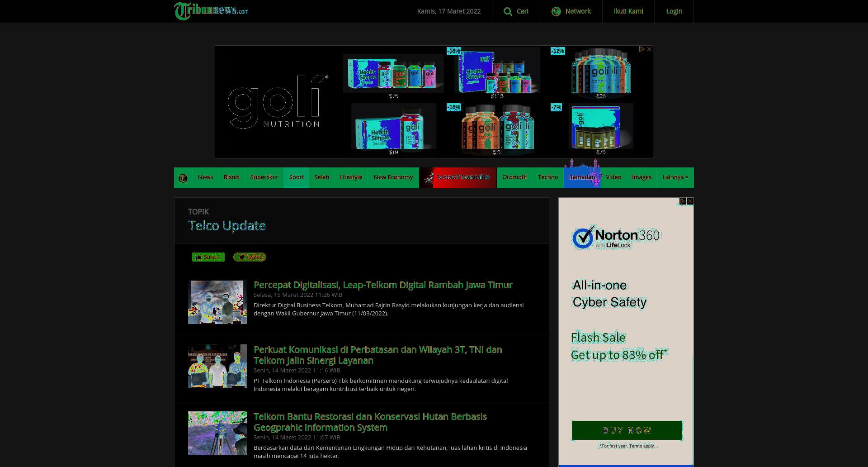
Task: Click the Flash Sale 83% off text
Action: tap(619, 346)
